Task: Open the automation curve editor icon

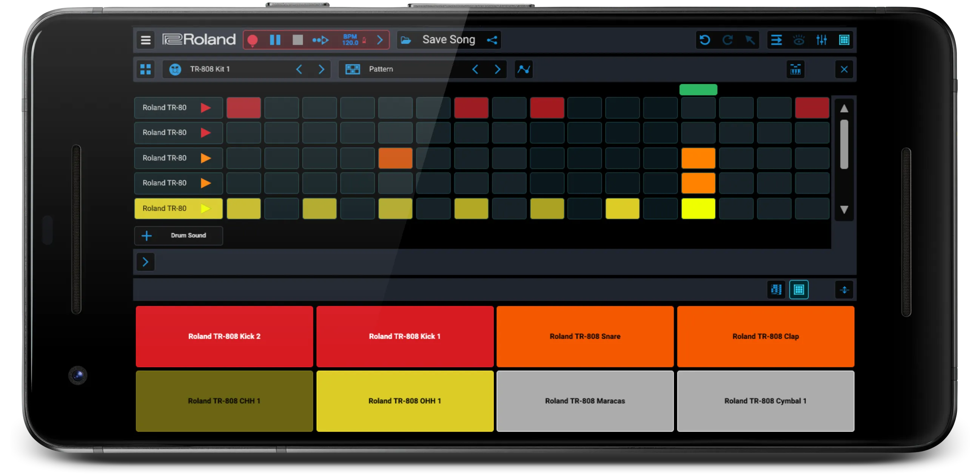Action: [524, 69]
